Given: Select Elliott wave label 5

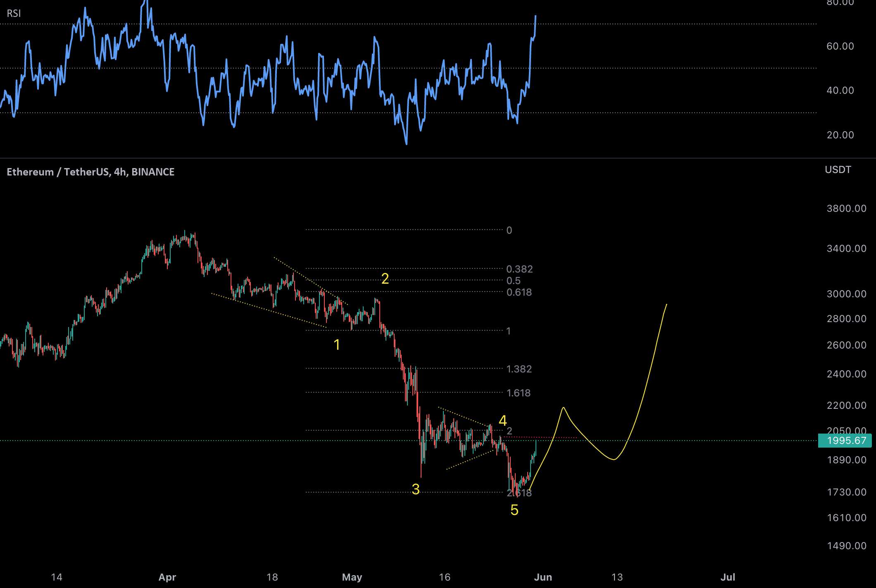Looking at the screenshot, I should [x=514, y=510].
